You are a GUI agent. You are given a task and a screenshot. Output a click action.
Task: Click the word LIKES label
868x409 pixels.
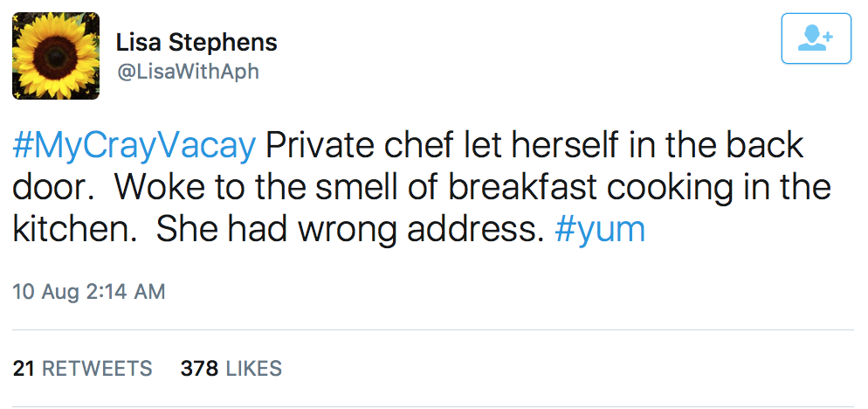click(x=254, y=369)
